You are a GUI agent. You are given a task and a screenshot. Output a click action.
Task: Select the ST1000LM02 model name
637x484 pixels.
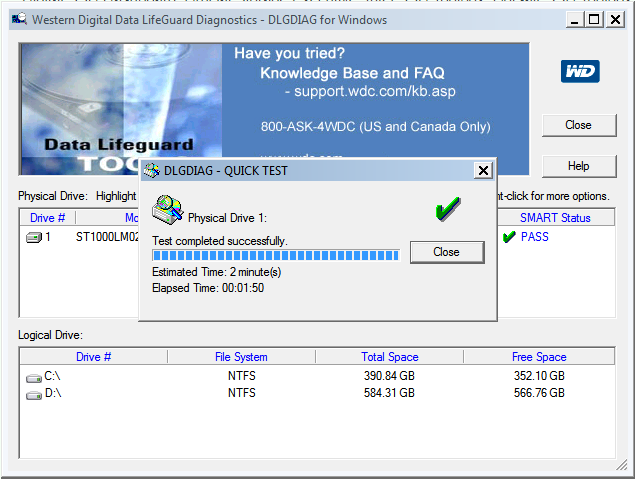107,237
